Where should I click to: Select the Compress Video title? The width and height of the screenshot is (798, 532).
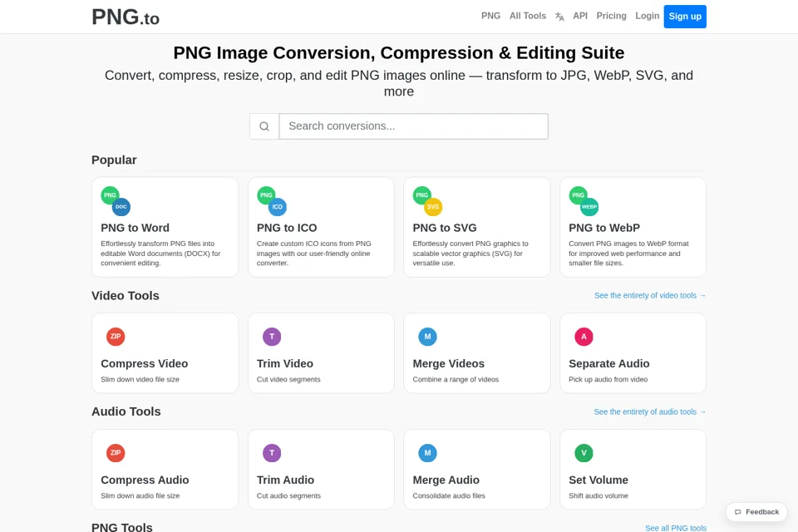[145, 364]
